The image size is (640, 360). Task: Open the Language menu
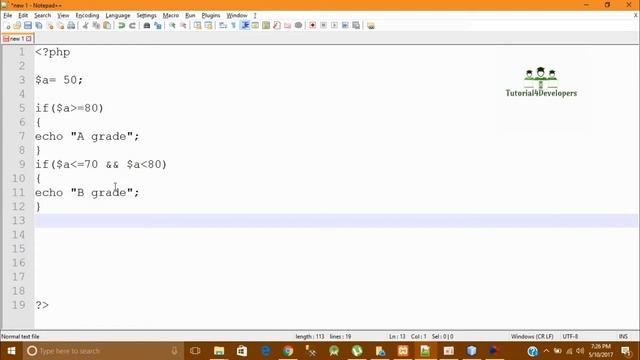point(118,16)
